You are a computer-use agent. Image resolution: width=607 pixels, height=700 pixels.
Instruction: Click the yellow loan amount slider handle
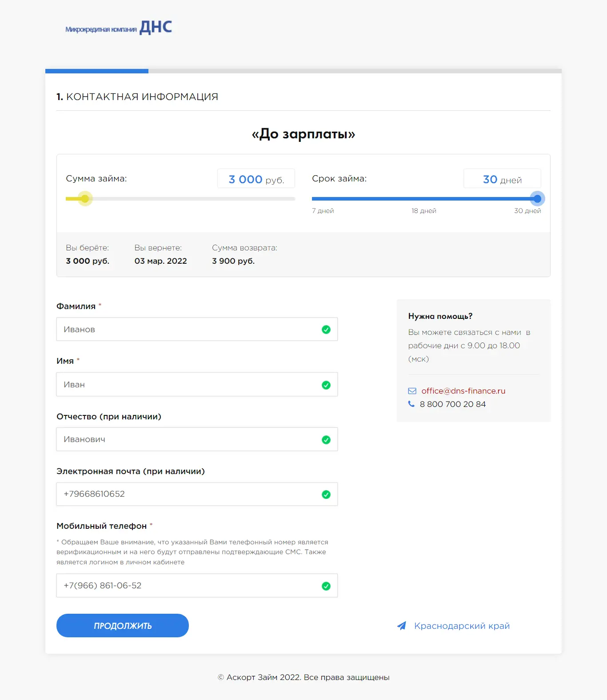(x=85, y=199)
